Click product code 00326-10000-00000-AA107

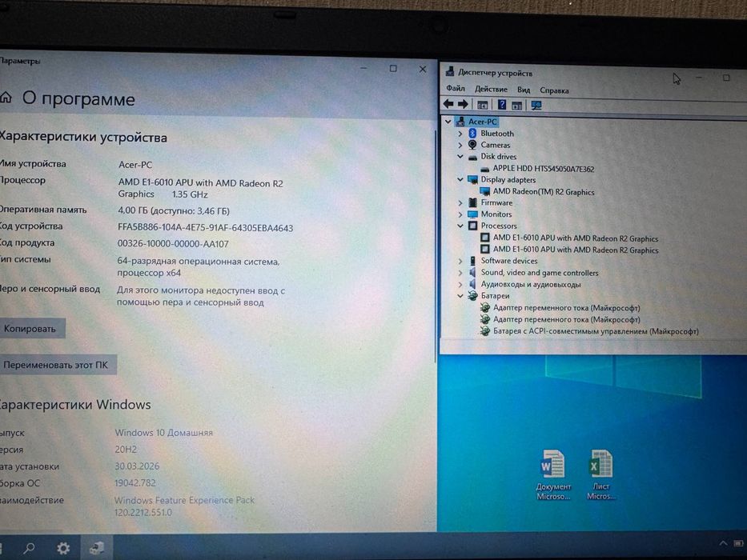click(173, 244)
